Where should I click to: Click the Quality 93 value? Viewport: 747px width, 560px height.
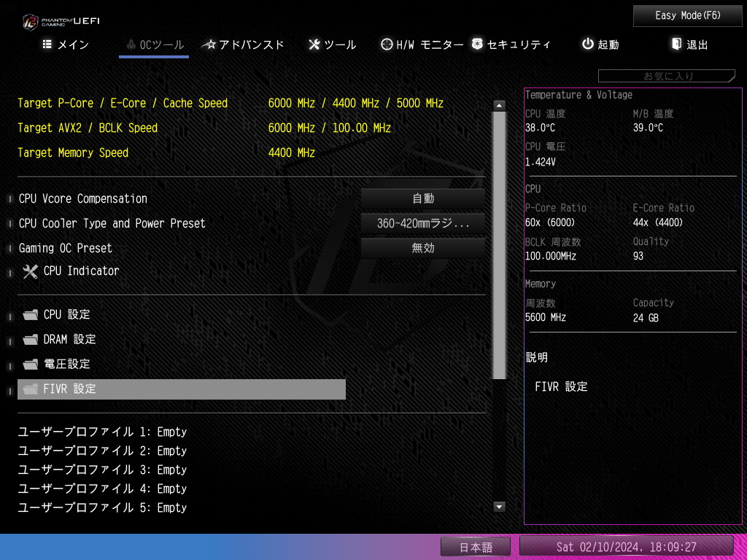pos(638,256)
